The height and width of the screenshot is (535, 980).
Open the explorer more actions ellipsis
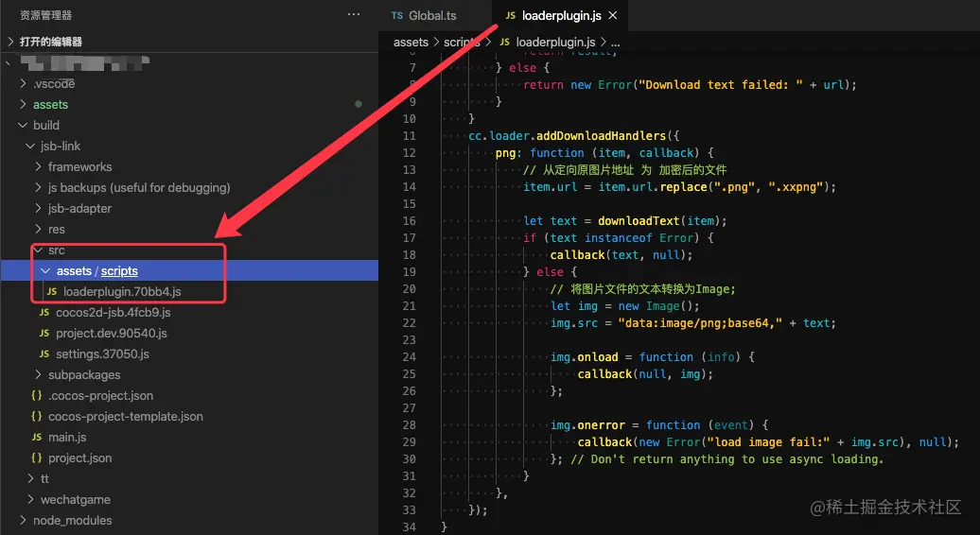[x=354, y=14]
